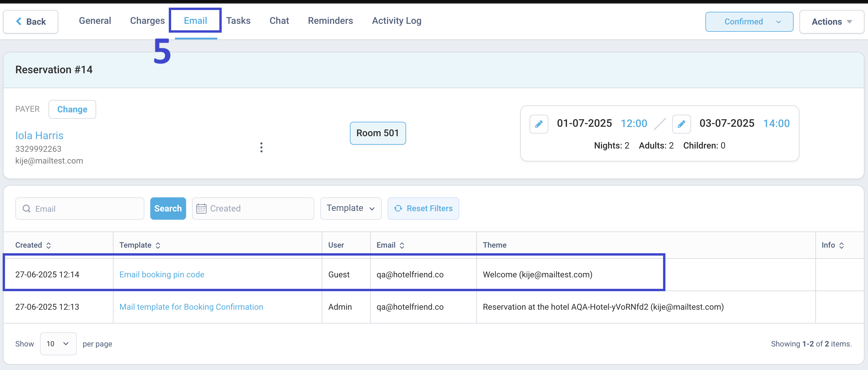Click the Back button
The width and height of the screenshot is (868, 370).
pyautogui.click(x=31, y=21)
